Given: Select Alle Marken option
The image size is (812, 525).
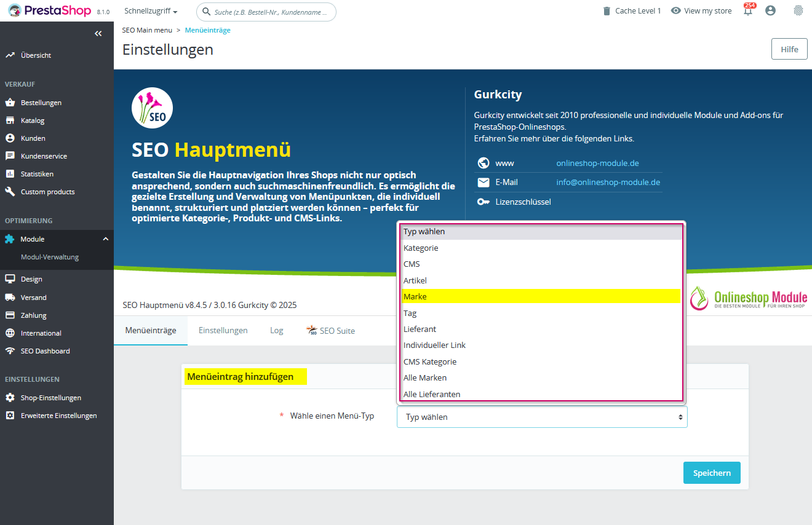Looking at the screenshot, I should coord(541,377).
